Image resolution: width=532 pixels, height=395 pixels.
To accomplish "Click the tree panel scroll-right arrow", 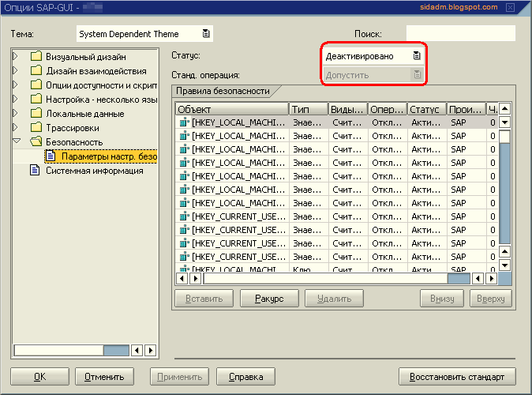I will click(150, 350).
